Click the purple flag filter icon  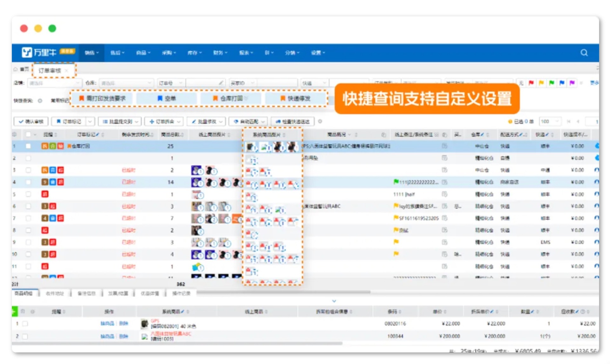pos(572,83)
